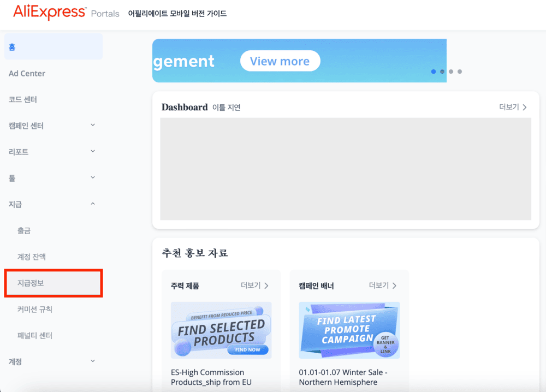This screenshot has width=546, height=392.
Task: Click Find Latest Promote Campaign thumbnail
Action: pos(349,330)
